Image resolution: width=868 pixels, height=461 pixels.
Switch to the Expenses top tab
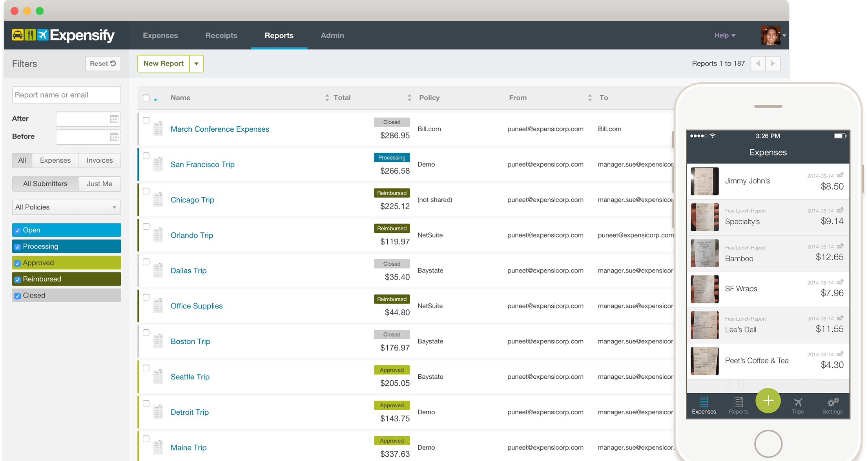pyautogui.click(x=160, y=35)
